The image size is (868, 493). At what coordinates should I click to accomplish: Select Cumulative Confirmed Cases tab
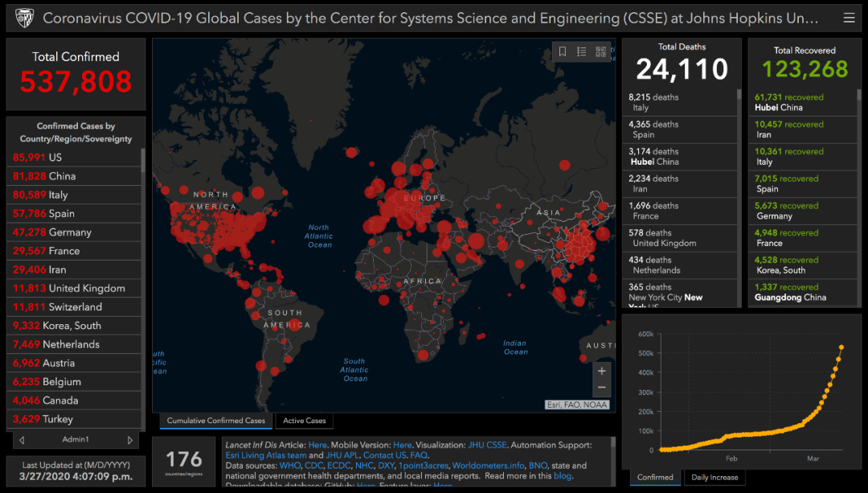216,421
